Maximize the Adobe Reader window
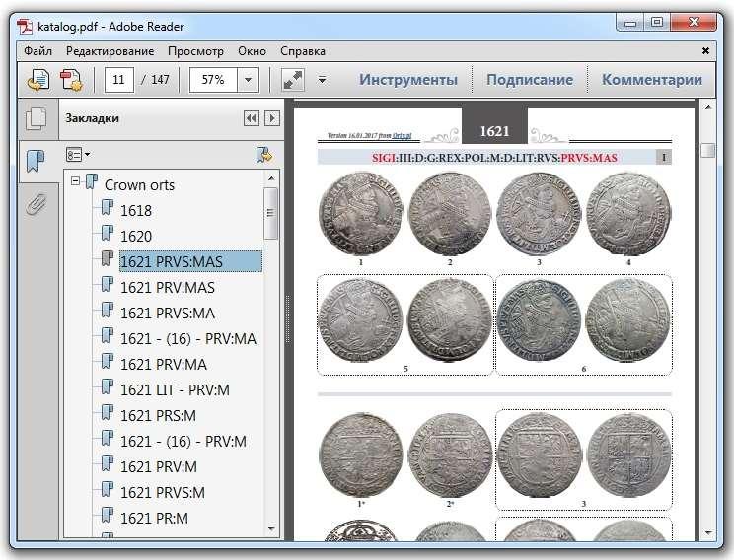The height and width of the screenshot is (560, 734). coord(657,23)
